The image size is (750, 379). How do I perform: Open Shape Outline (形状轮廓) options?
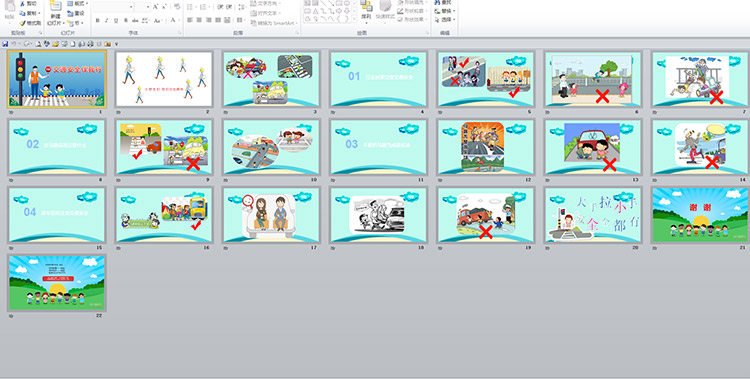click(412, 11)
